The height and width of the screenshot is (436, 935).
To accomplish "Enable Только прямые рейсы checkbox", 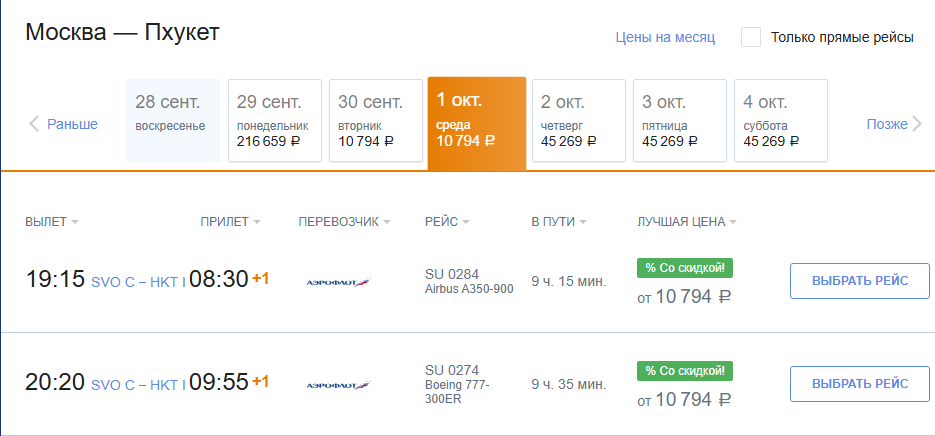I will pos(751,37).
